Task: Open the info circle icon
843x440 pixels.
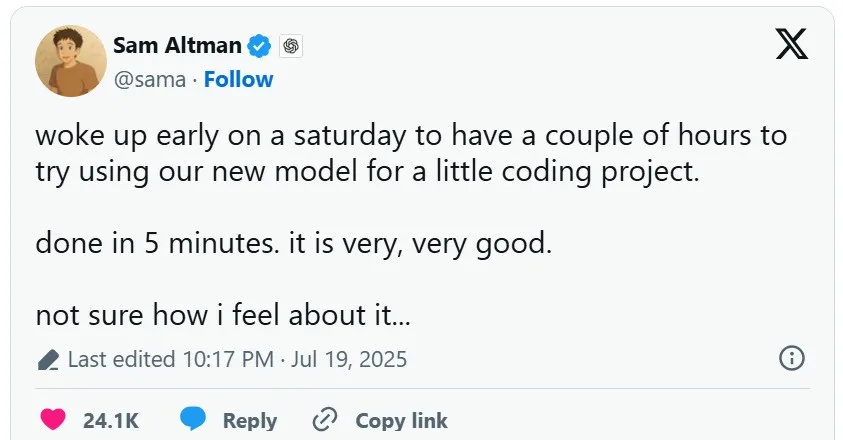Action: click(x=791, y=359)
